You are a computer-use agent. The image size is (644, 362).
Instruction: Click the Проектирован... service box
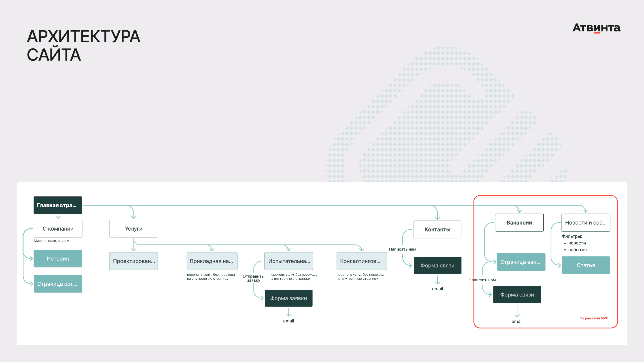pos(133,261)
